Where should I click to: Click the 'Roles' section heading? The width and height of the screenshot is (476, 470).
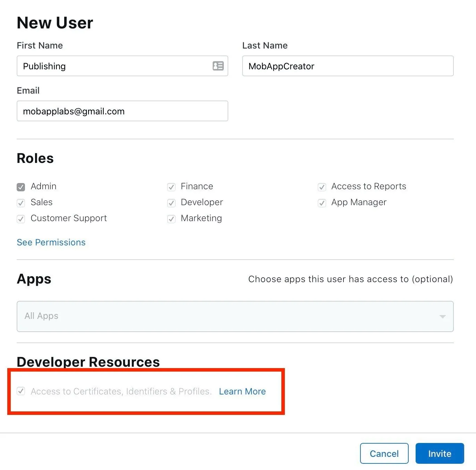[x=35, y=158]
